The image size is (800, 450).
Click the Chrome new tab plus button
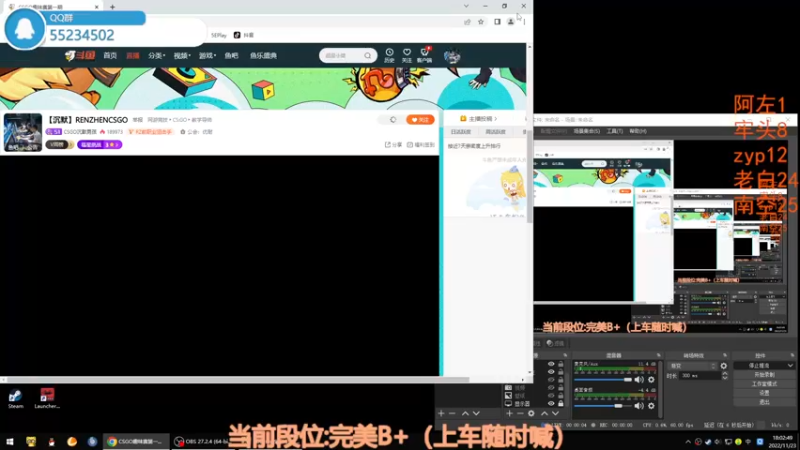[112, 7]
